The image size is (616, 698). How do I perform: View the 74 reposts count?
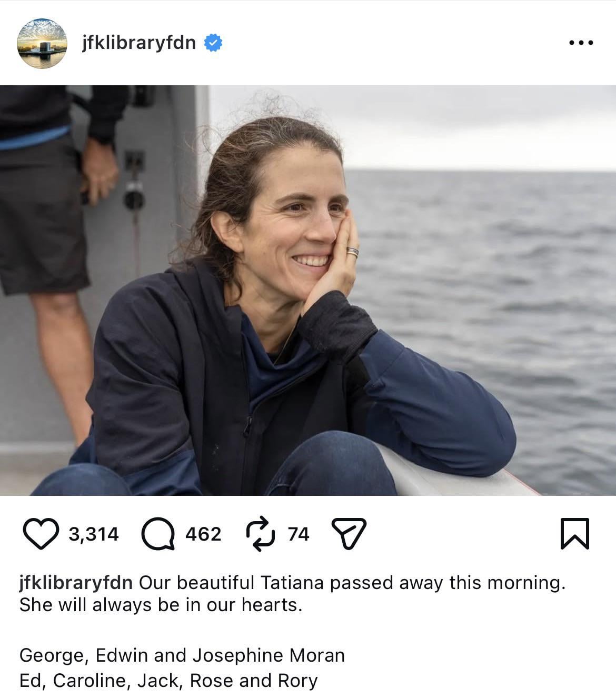click(299, 534)
